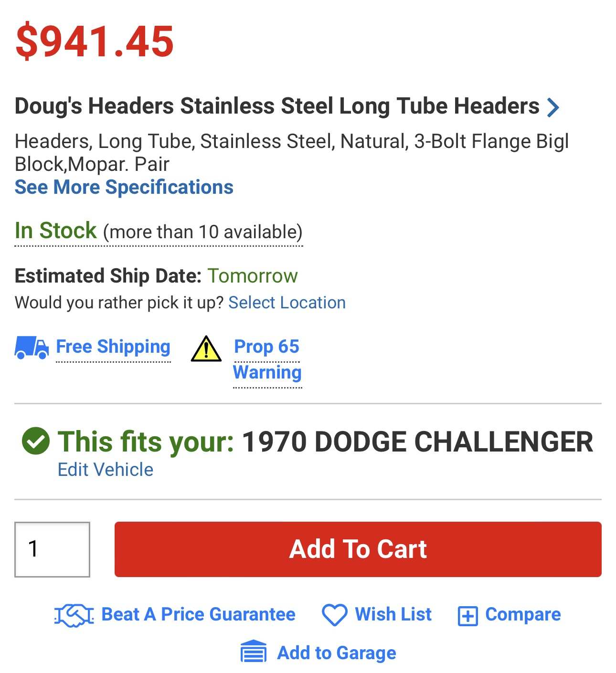This screenshot has width=616, height=673.
Task: Click the green fitment checkmark icon
Action: tap(36, 441)
